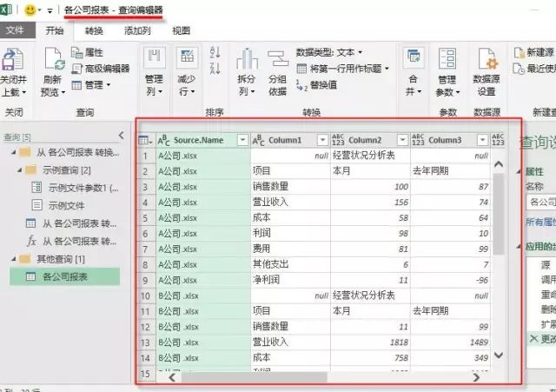Collapse the 示例查询 [2] folder

coord(20,170)
